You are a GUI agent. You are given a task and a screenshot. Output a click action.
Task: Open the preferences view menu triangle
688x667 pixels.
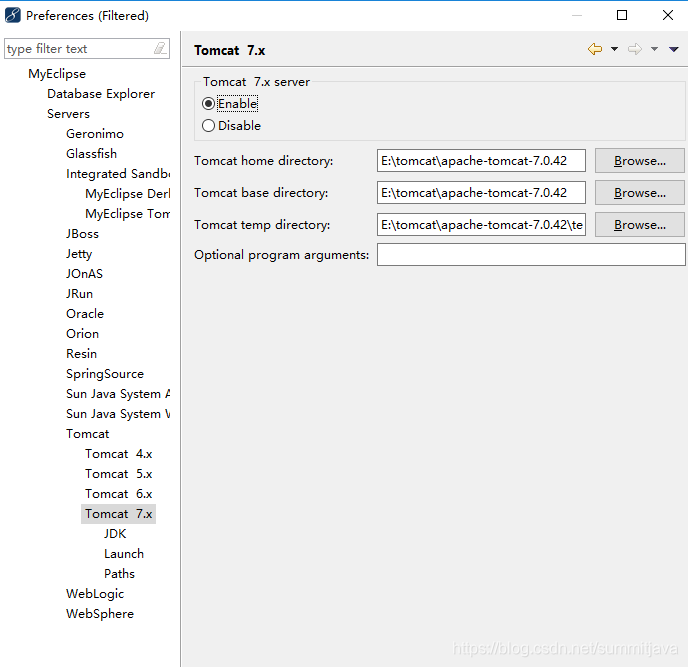tap(674, 49)
